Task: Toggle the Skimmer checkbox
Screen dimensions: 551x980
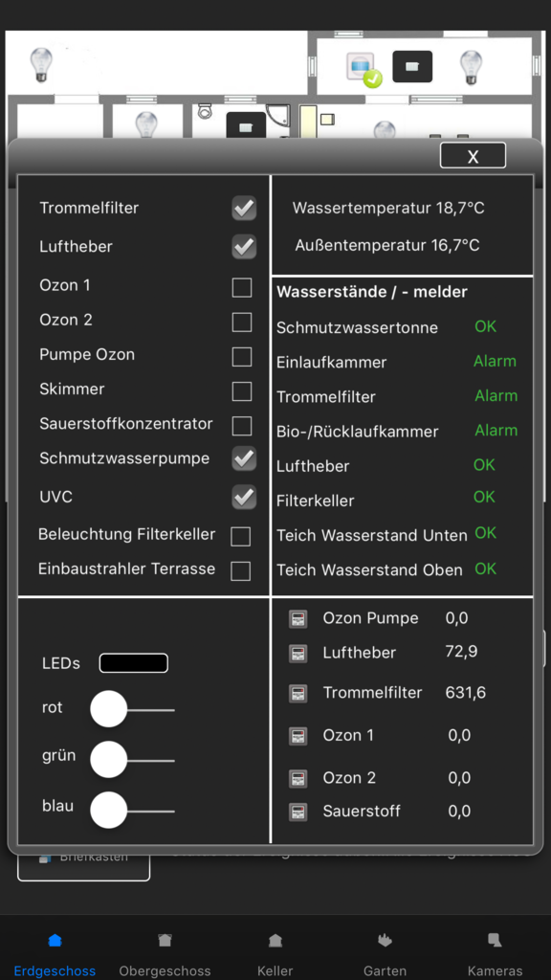Action: coord(242,391)
